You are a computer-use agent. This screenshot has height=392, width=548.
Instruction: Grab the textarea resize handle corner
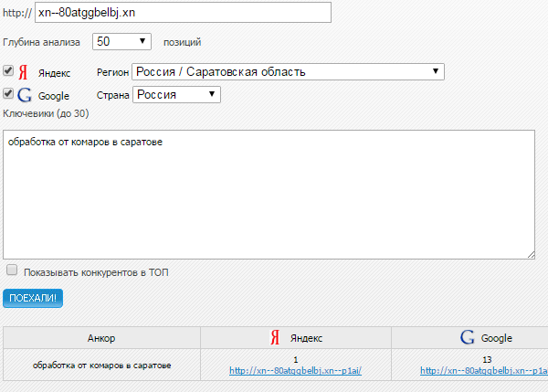(531, 255)
